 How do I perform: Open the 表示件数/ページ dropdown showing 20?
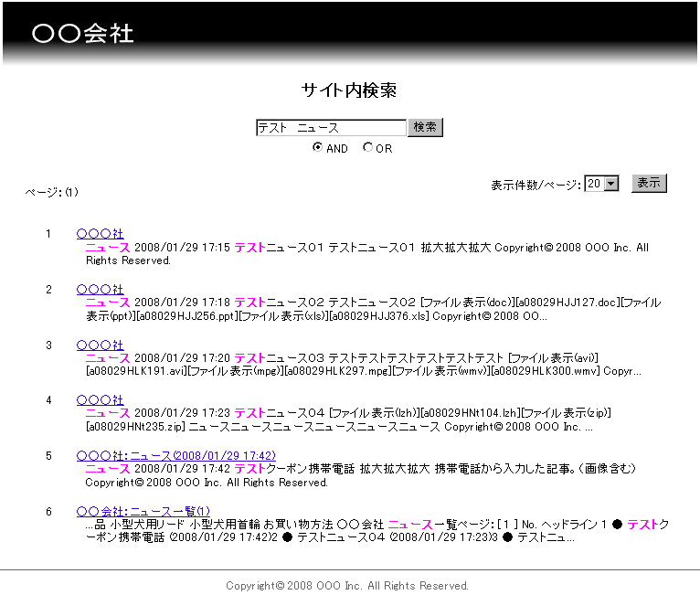click(x=601, y=184)
